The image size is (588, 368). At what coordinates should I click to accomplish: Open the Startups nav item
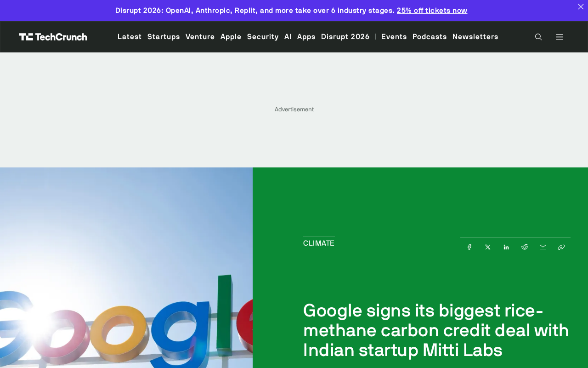click(x=164, y=37)
